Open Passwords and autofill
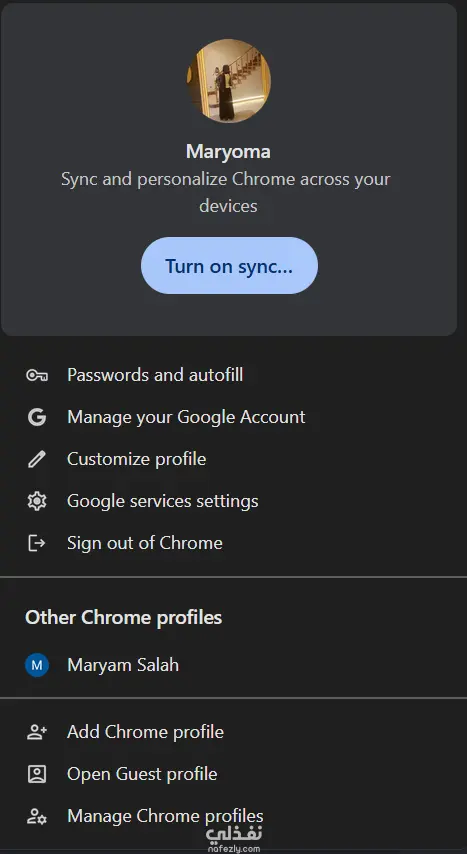Viewport: 467px width, 854px height. pyautogui.click(x=233, y=375)
